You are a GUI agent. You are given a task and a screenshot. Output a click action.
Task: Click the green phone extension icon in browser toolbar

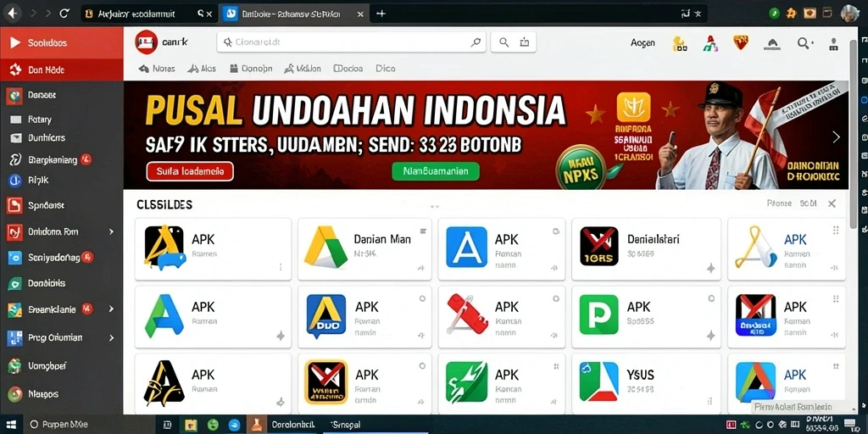pos(775,12)
